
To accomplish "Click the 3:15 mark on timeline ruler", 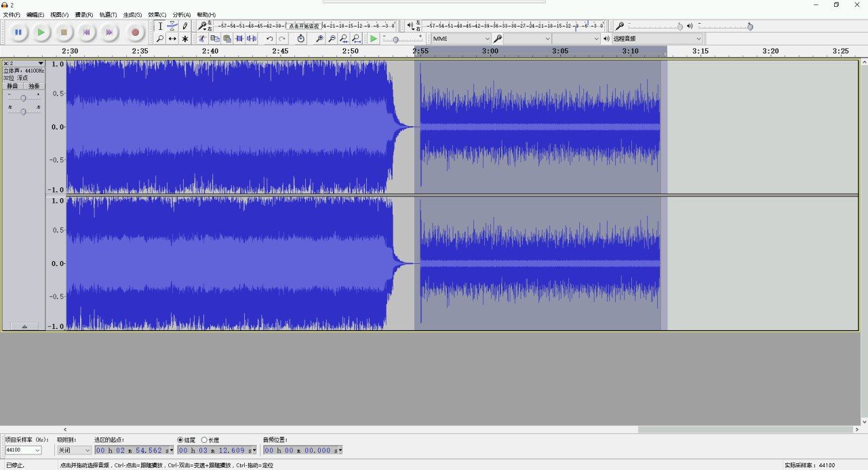I will [x=701, y=51].
